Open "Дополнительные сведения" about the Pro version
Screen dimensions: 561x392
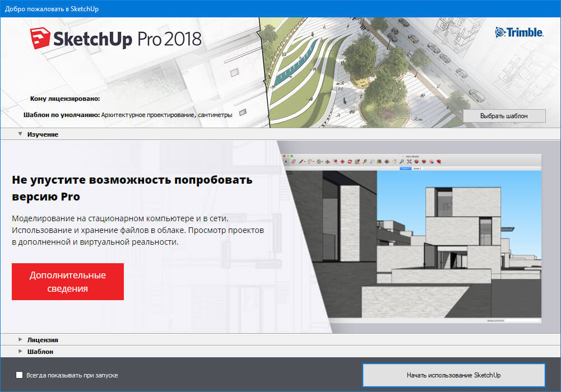pyautogui.click(x=68, y=282)
